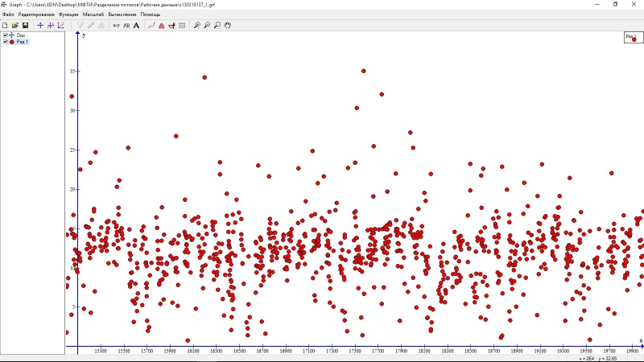644x362 pixels.
Task: Open the Масштаб menu
Action: (93, 14)
